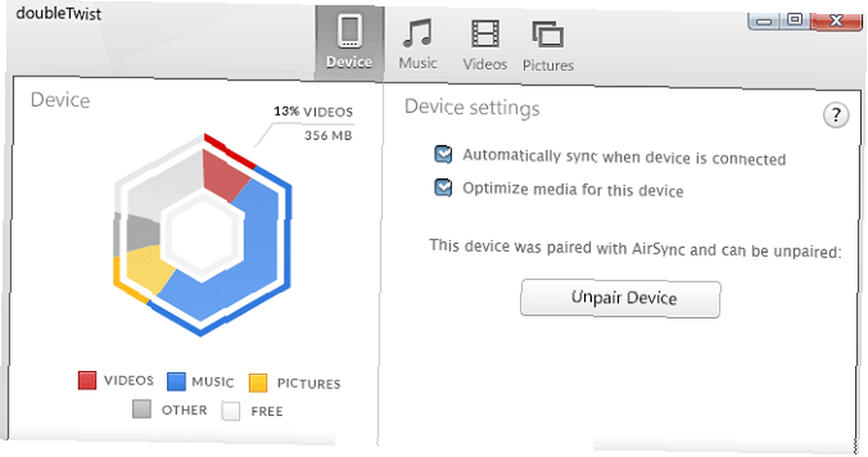Click the white Free legend swatch
The height and width of the screenshot is (457, 868).
231,411
